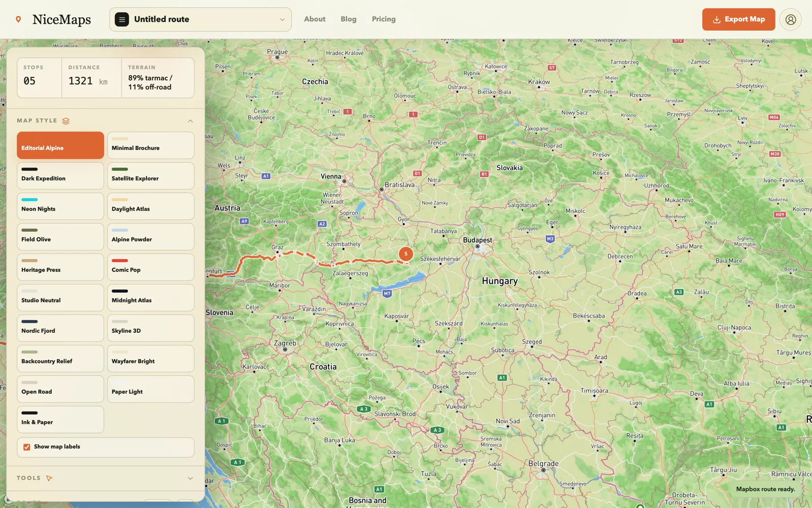Screen dimensions: 812x508
Task: Choose the Comic Pop map style
Action: pyautogui.click(x=151, y=267)
